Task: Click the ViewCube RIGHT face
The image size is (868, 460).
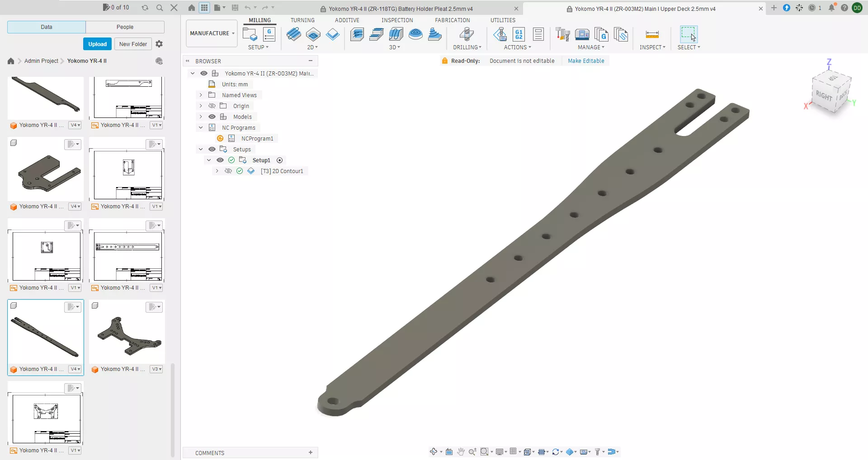Action: [824, 95]
